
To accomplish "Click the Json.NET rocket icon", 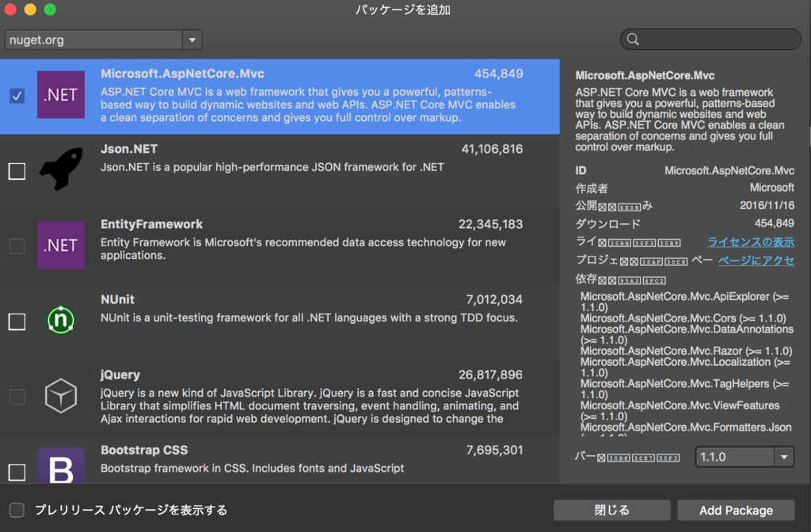I will click(x=61, y=169).
